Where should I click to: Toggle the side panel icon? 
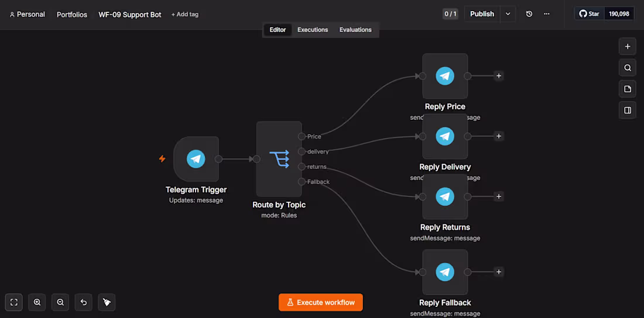[x=627, y=110]
